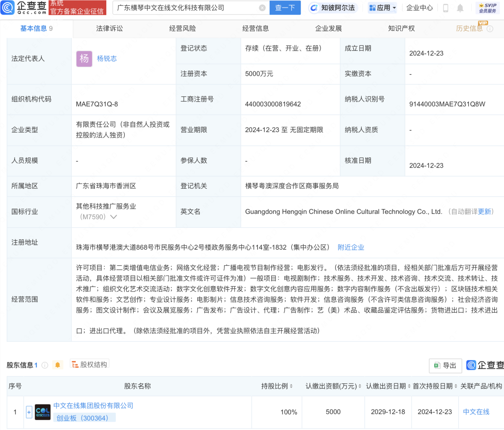The image size is (504, 430).
Task: Click 更新 next to the English name
Action: (x=484, y=212)
